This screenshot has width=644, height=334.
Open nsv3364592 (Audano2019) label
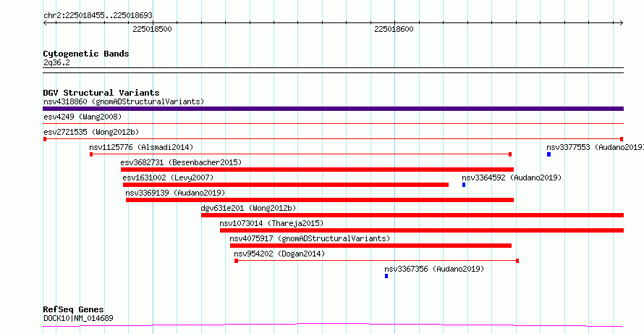512,178
